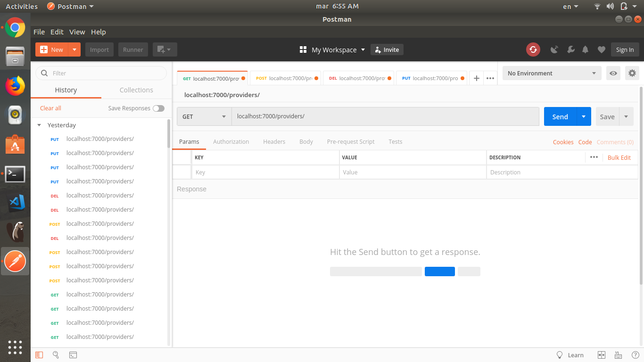Click the Sign In button
This screenshot has width=644, height=362.
click(x=625, y=49)
